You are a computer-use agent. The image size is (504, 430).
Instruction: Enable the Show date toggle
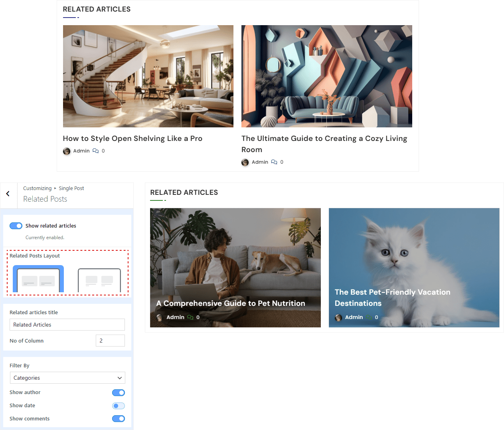click(119, 406)
